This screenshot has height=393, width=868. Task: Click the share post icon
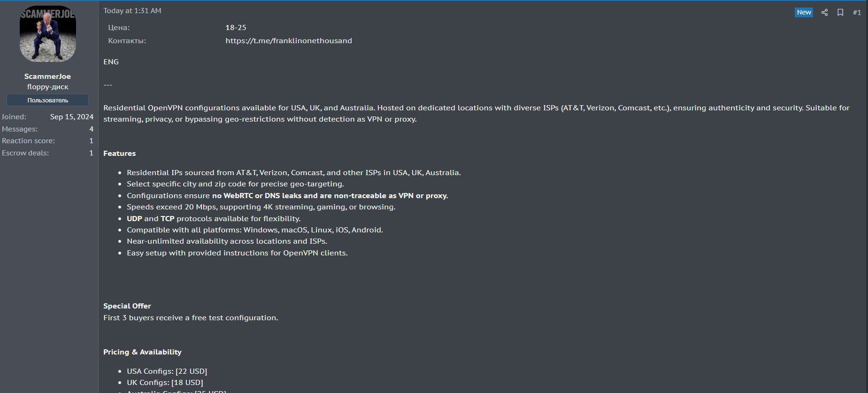point(824,13)
